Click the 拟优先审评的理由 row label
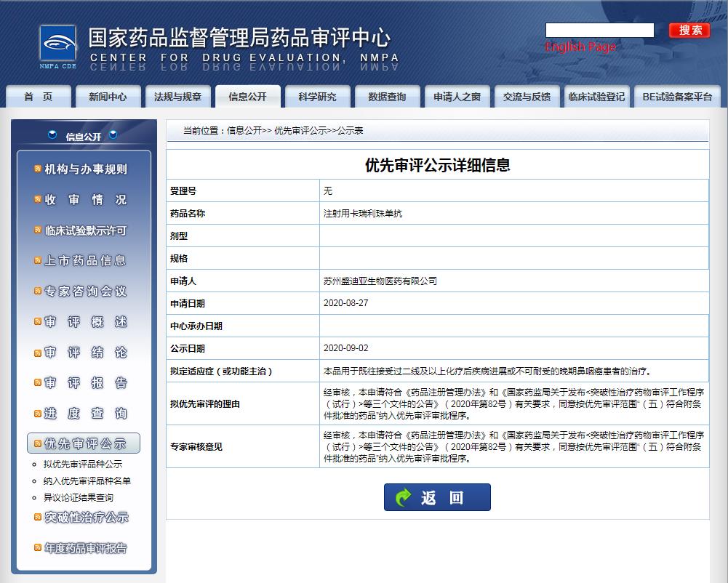Image resolution: width=728 pixels, height=583 pixels. (205, 404)
